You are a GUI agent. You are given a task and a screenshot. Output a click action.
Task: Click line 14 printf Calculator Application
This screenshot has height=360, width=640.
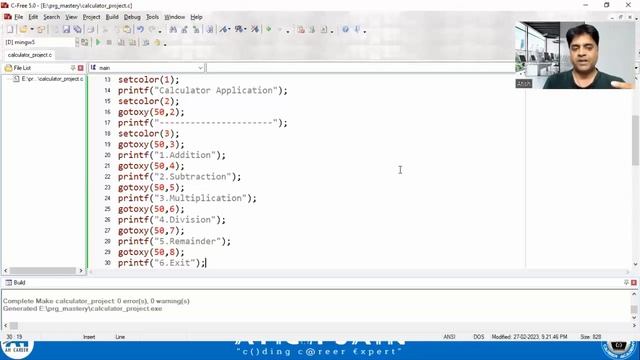[x=203, y=90]
